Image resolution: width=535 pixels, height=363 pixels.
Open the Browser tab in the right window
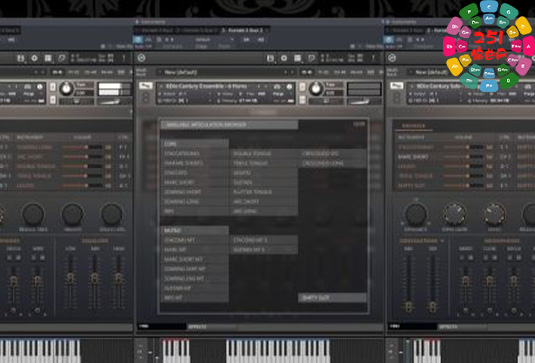click(413, 126)
